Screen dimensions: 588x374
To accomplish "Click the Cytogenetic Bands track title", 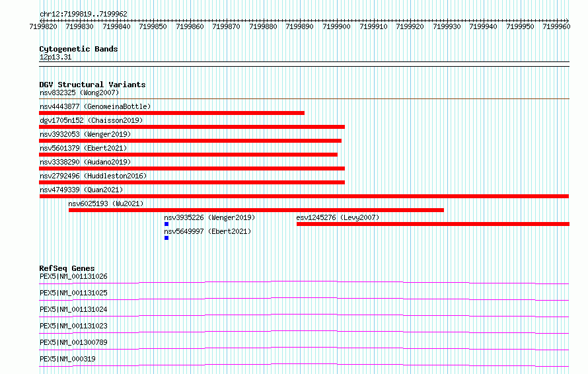I will click(x=79, y=49).
